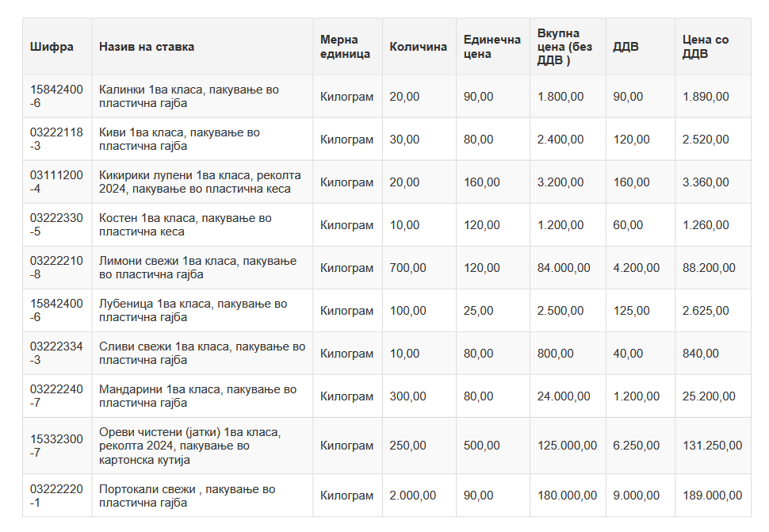The width and height of the screenshot is (769, 532).
Task: Click code 03222330-5 in the Костен row
Action: click(x=56, y=225)
